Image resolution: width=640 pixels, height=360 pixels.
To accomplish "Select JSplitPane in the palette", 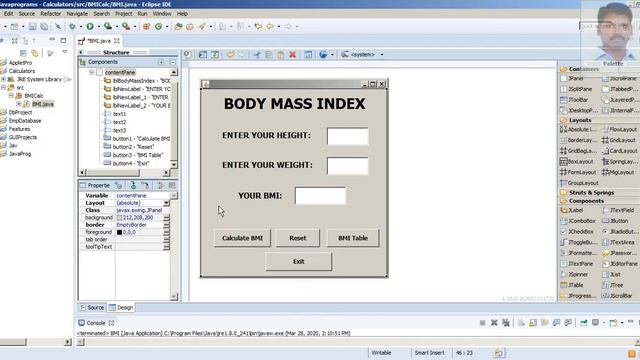I will coord(576,89).
